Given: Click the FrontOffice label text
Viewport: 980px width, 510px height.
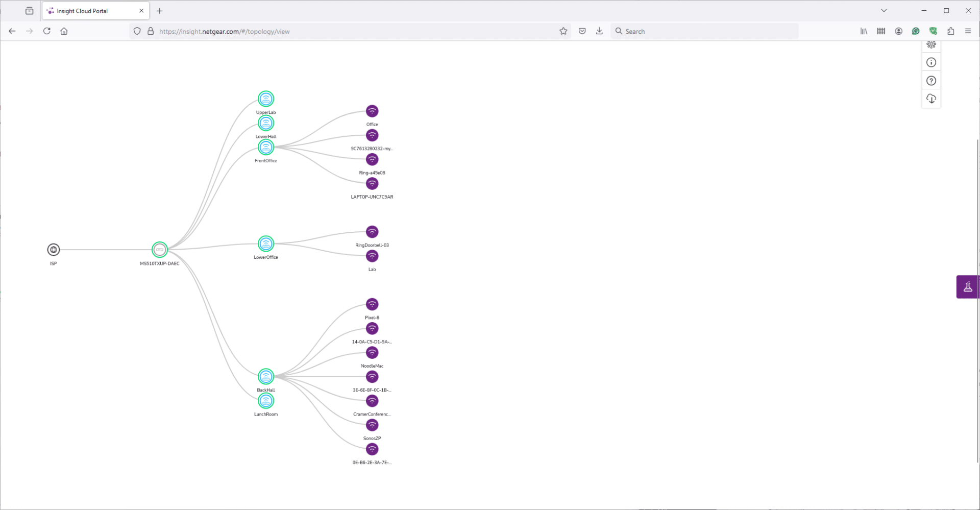Looking at the screenshot, I should (266, 161).
